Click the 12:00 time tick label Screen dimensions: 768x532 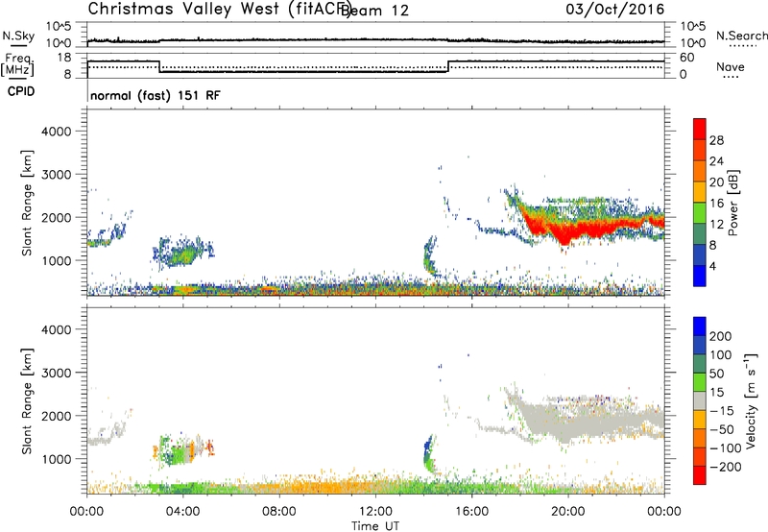375,512
